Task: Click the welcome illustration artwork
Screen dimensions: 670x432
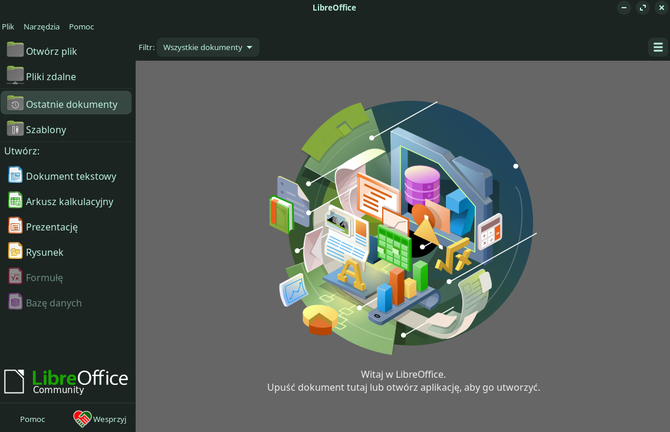Action: point(403,228)
